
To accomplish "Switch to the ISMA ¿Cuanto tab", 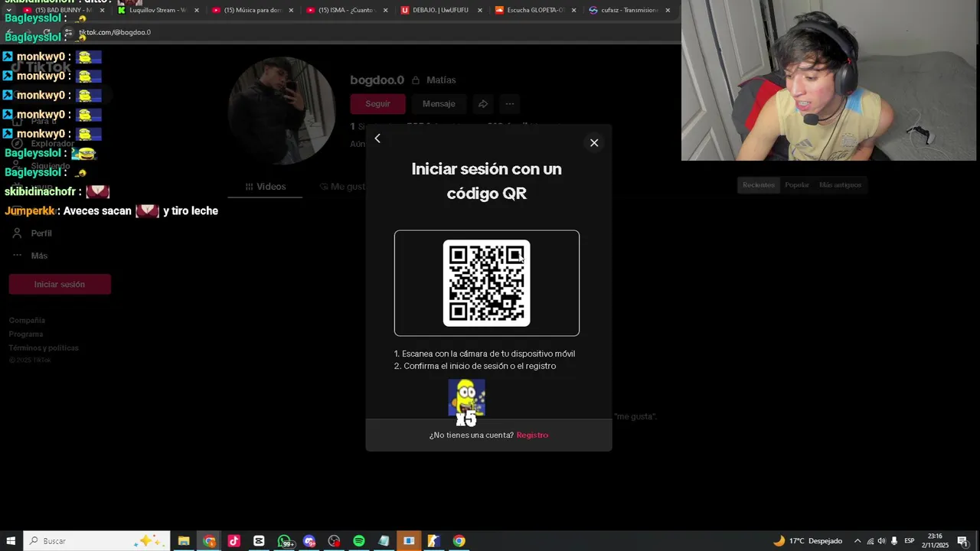I will (346, 10).
